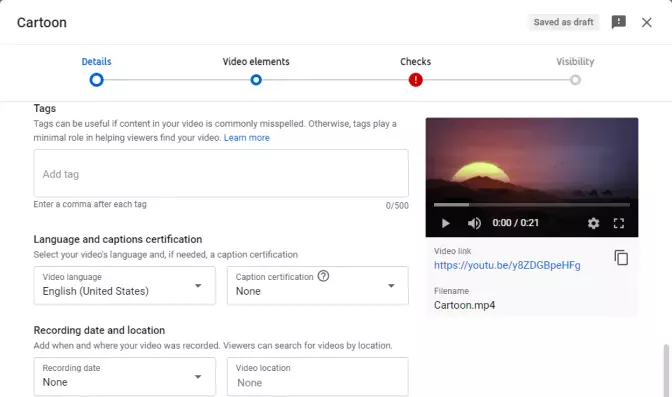The height and width of the screenshot is (397, 672).
Task: Play the video preview
Action: click(x=445, y=223)
